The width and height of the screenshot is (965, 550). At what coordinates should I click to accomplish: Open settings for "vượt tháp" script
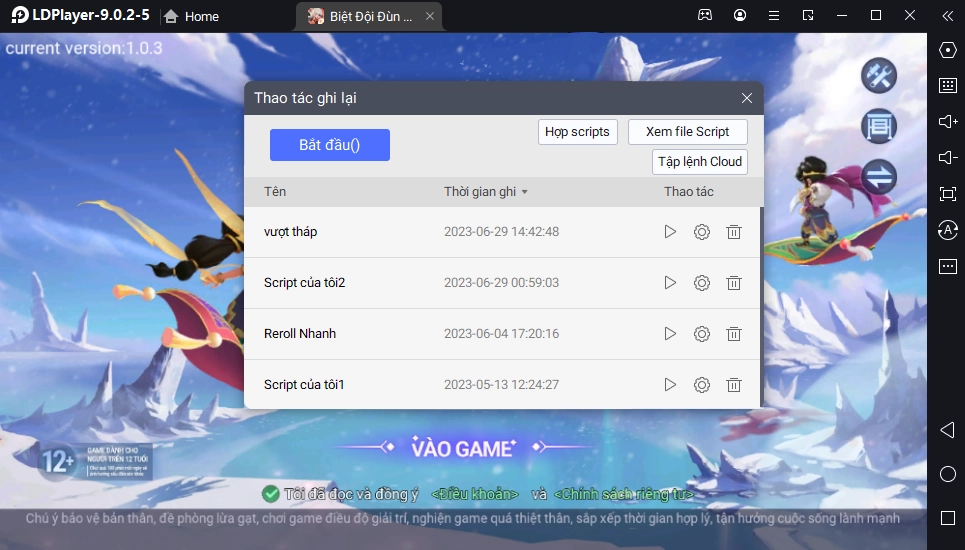click(702, 232)
